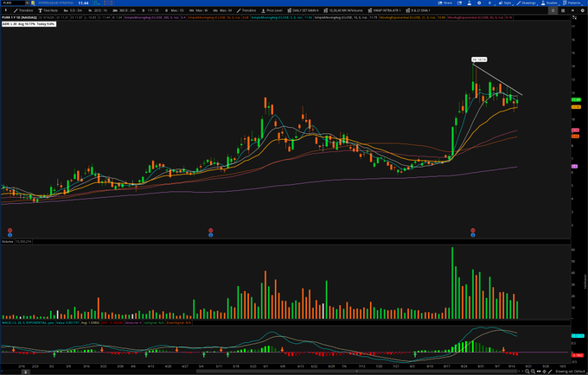Switch to 5 D : 5m timeframe

coord(73,10)
